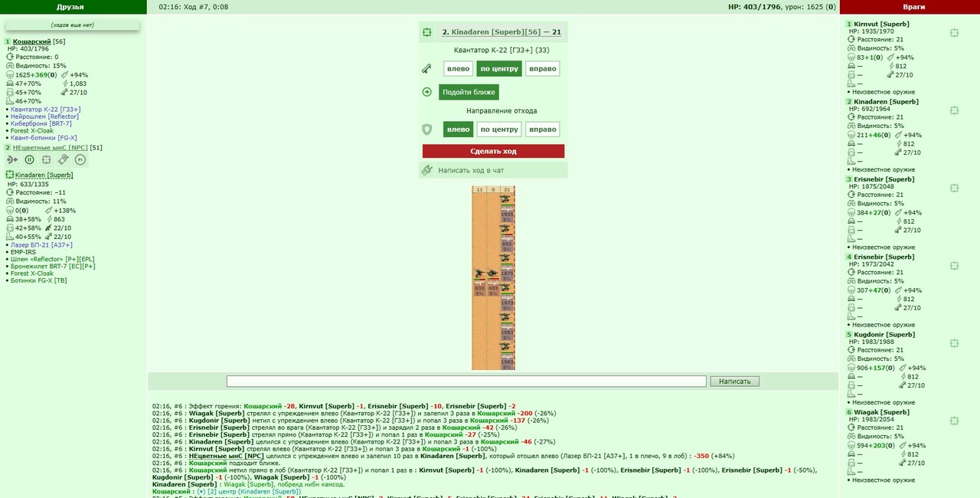Viewport: 980px width, 498px height.
Task: Target Wiagak using his crosshair icon
Action: coord(954,421)
